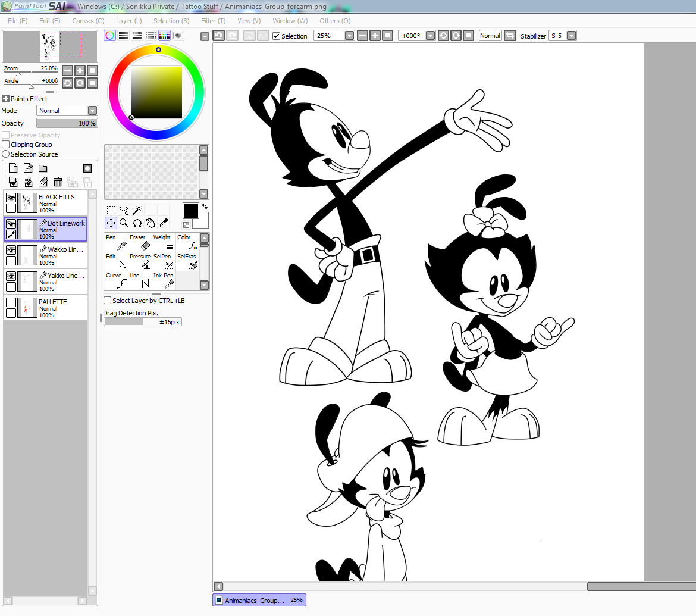Open the Layer menu
Viewport: 696px width, 616px height.
[128, 21]
